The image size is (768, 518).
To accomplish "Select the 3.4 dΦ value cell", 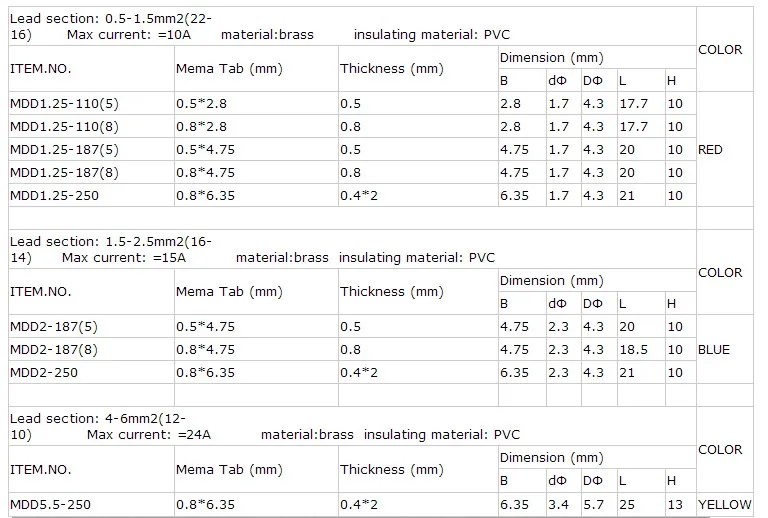I will click(x=564, y=504).
